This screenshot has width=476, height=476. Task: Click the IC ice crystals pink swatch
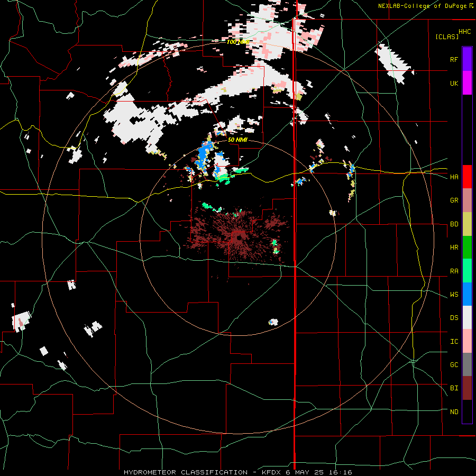point(467,341)
